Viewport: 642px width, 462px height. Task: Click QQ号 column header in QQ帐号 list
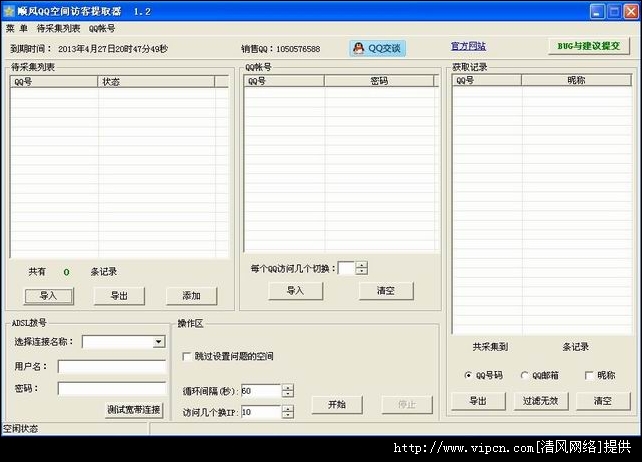(284, 81)
